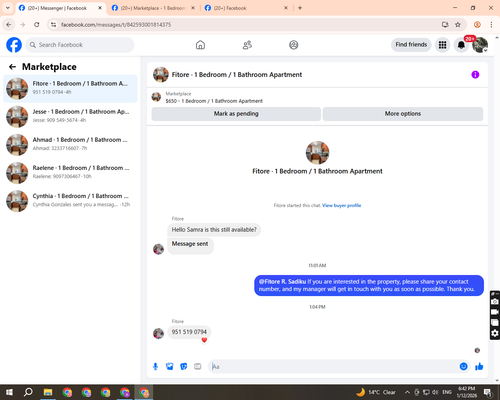Click the heart reaction on phone number
The height and width of the screenshot is (400, 500).
(x=204, y=340)
